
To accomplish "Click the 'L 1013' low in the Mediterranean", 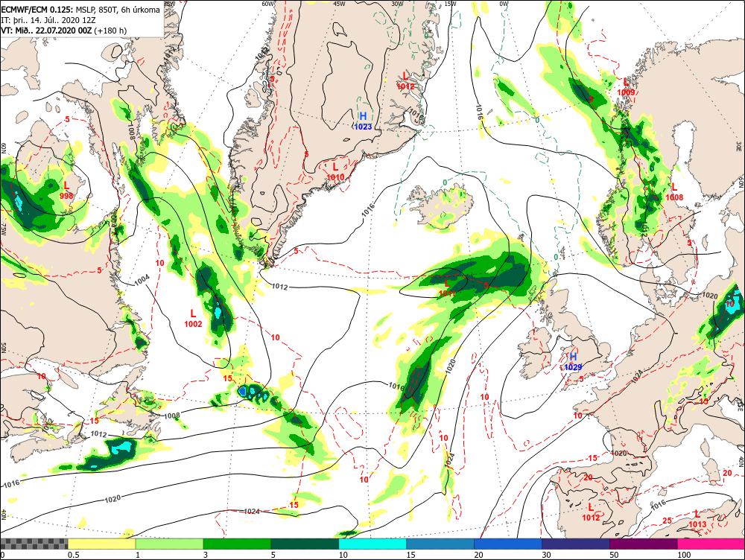I will (x=697, y=519).
